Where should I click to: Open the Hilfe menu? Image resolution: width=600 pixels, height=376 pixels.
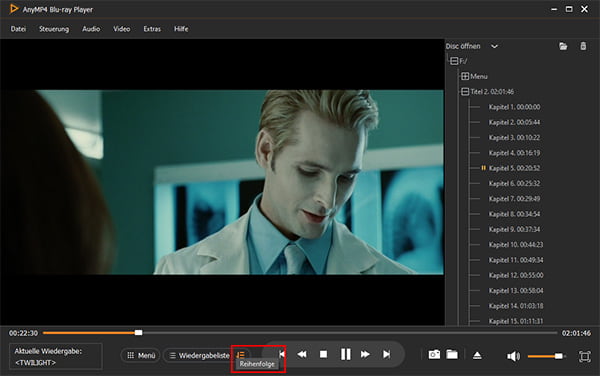tap(181, 29)
